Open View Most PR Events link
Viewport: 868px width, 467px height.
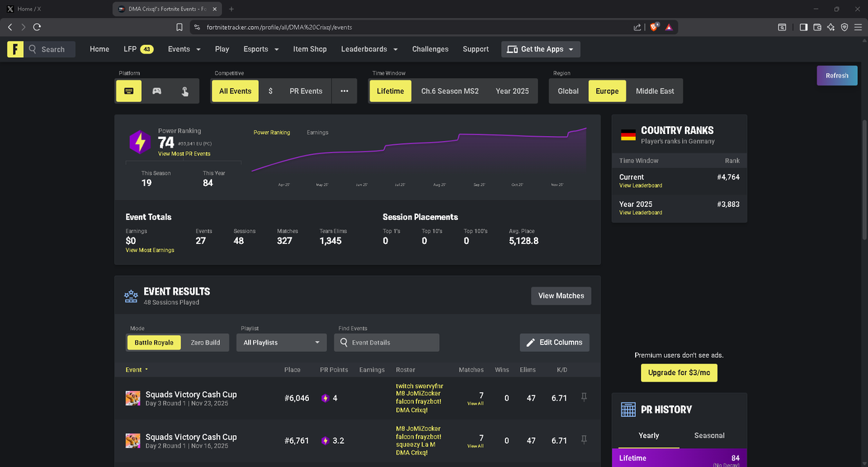point(184,154)
